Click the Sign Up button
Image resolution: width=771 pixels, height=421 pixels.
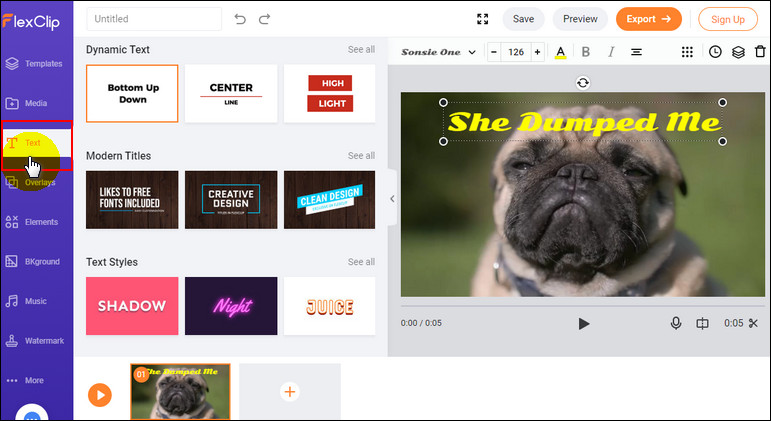point(728,19)
